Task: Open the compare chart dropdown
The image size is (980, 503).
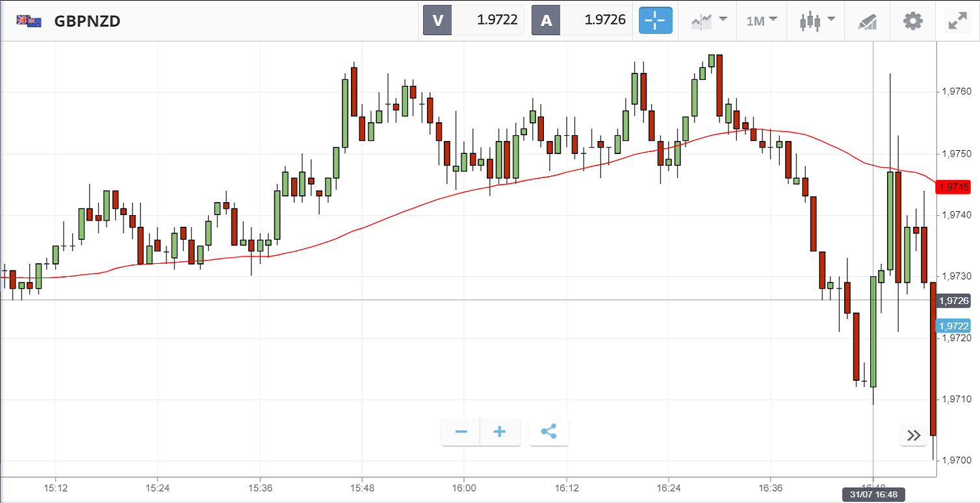Action: pos(709,20)
